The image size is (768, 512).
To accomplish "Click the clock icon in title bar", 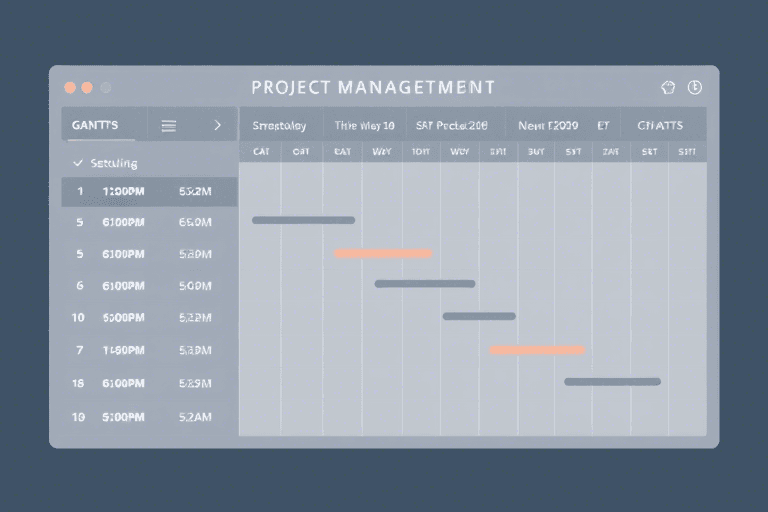I will 695,88.
